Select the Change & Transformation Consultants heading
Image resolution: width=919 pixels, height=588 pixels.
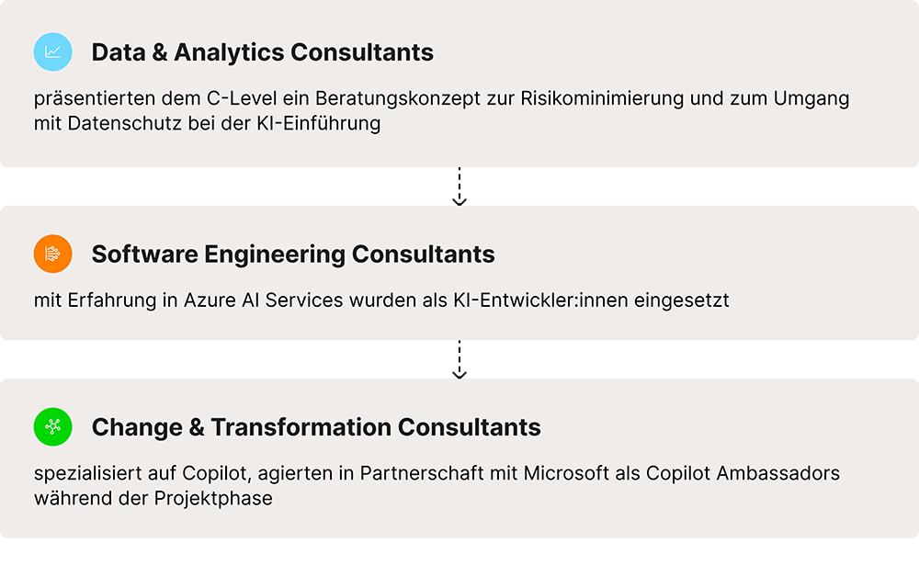(x=316, y=427)
